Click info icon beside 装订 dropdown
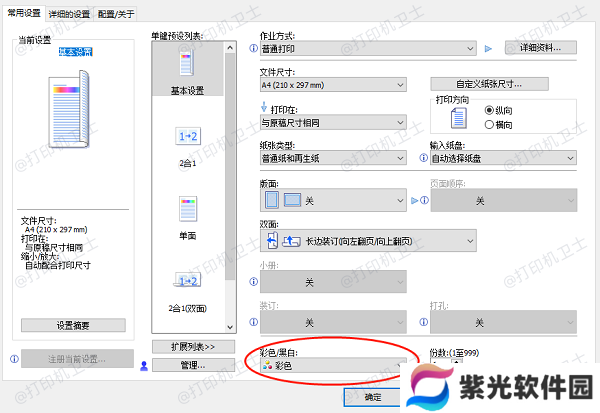This screenshot has height=413, width=600. tap(253, 322)
